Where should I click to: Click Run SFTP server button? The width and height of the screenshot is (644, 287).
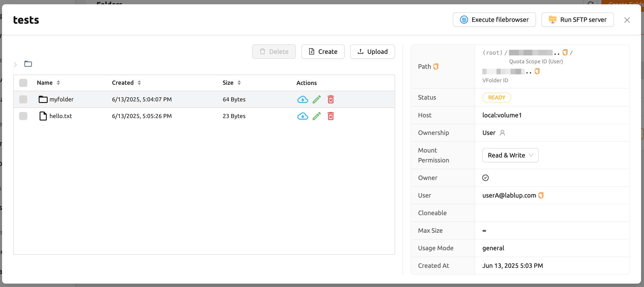pyautogui.click(x=577, y=20)
